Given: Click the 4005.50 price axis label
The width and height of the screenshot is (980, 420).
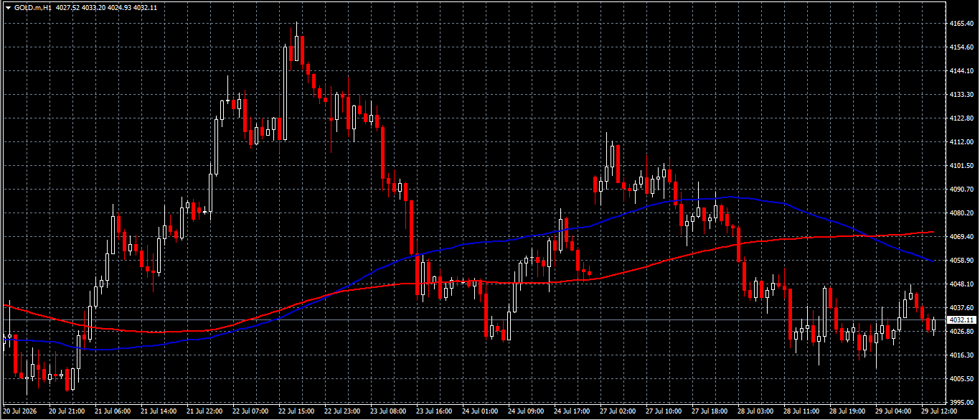Looking at the screenshot, I should pos(960,379).
